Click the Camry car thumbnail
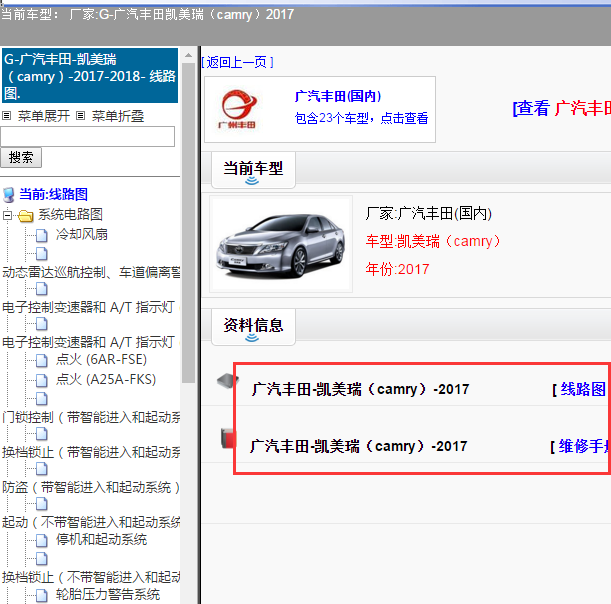Image resolution: width=611 pixels, height=604 pixels. click(x=281, y=245)
